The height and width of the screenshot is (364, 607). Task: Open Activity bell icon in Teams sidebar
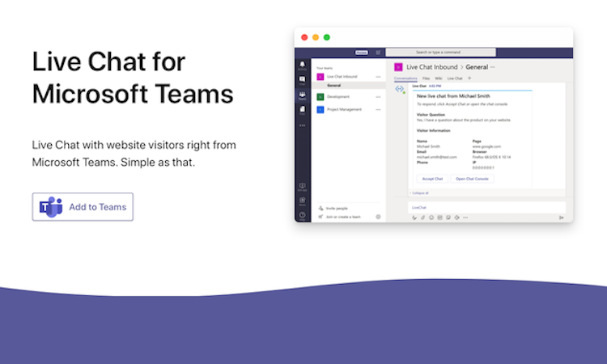coord(303,65)
